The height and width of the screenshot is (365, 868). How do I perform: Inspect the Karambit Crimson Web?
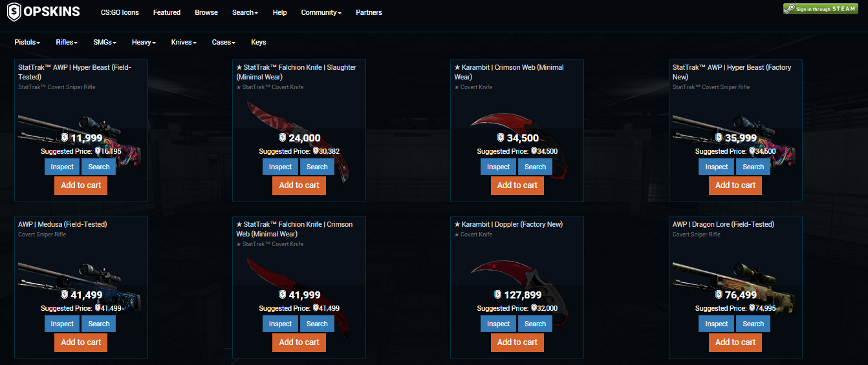click(498, 167)
